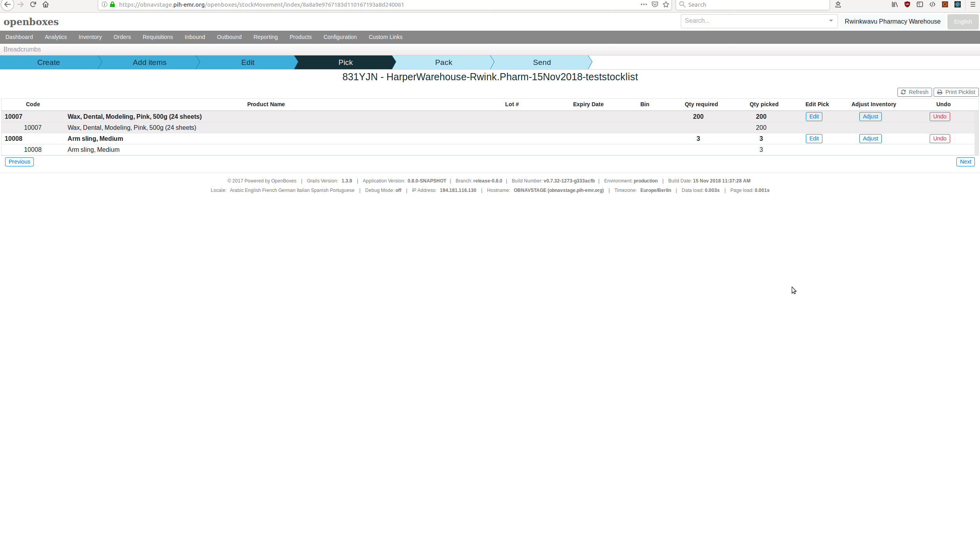
Task: Open the Rwinkwavu Pharmacy Warehouse location chooser
Action: [x=892, y=22]
